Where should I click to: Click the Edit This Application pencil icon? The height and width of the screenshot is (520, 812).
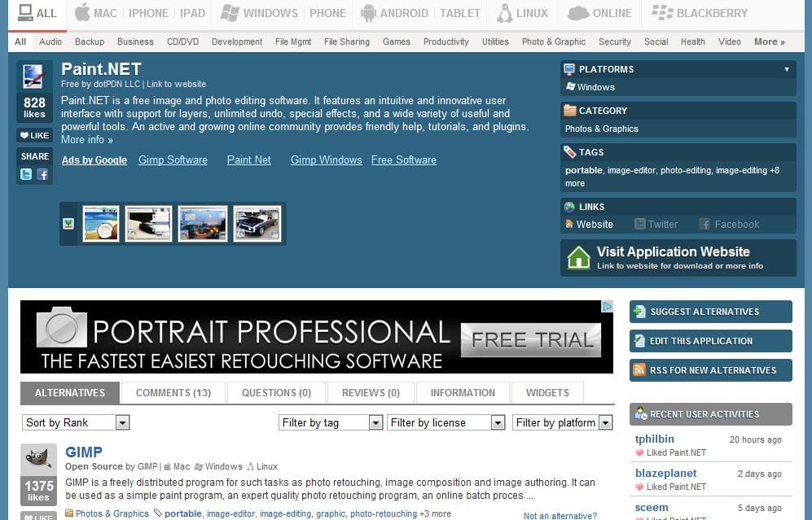[x=639, y=340]
